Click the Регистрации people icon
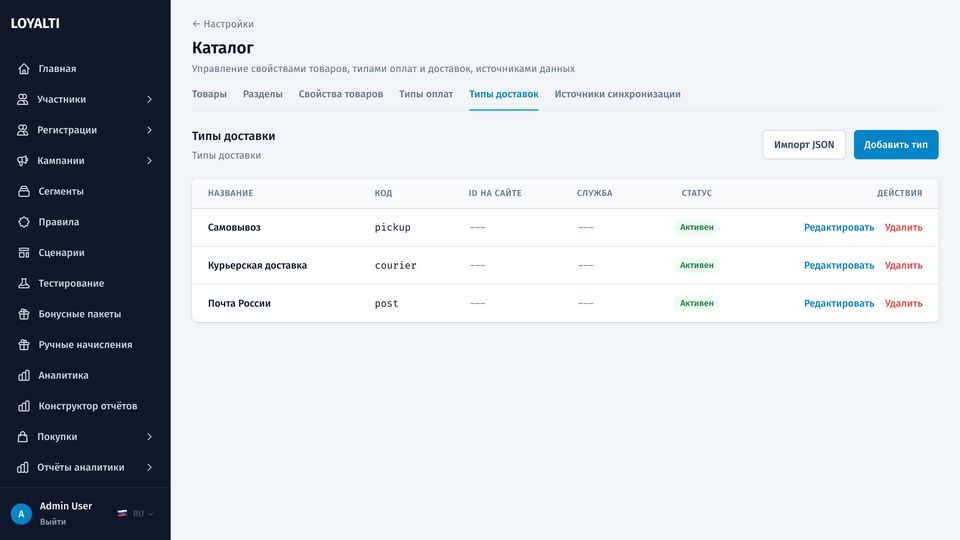The width and height of the screenshot is (960, 540). click(x=23, y=130)
